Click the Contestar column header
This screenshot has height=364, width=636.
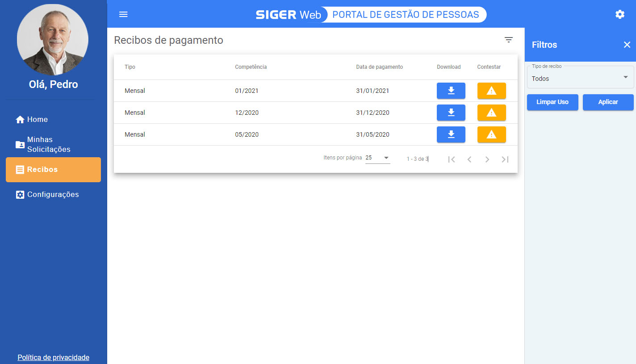pos(489,67)
